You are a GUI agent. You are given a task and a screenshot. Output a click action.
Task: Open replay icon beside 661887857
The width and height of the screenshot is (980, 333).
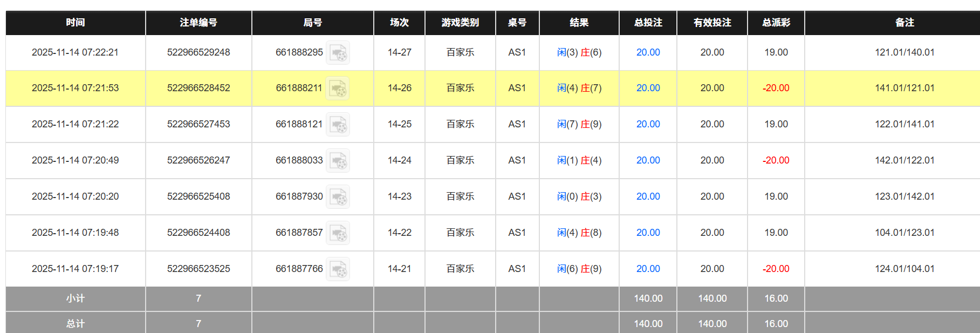(x=338, y=233)
